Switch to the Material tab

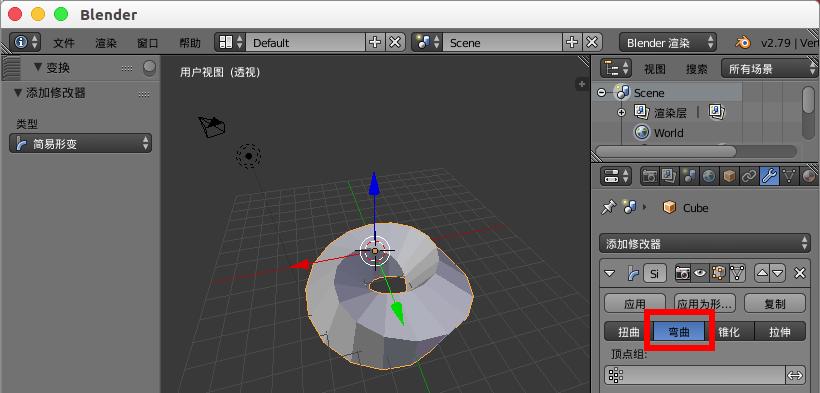808,176
